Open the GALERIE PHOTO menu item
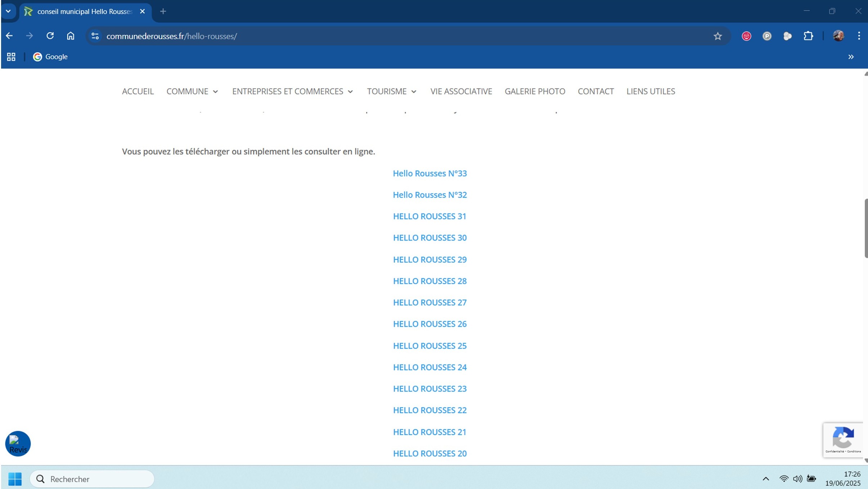 [535, 91]
